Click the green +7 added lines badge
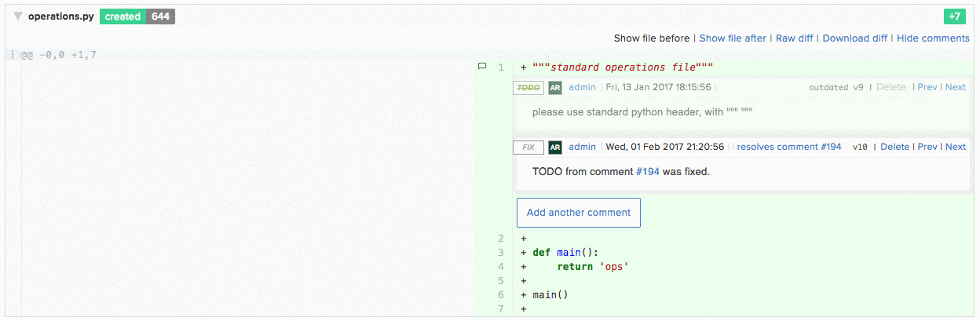 click(954, 16)
